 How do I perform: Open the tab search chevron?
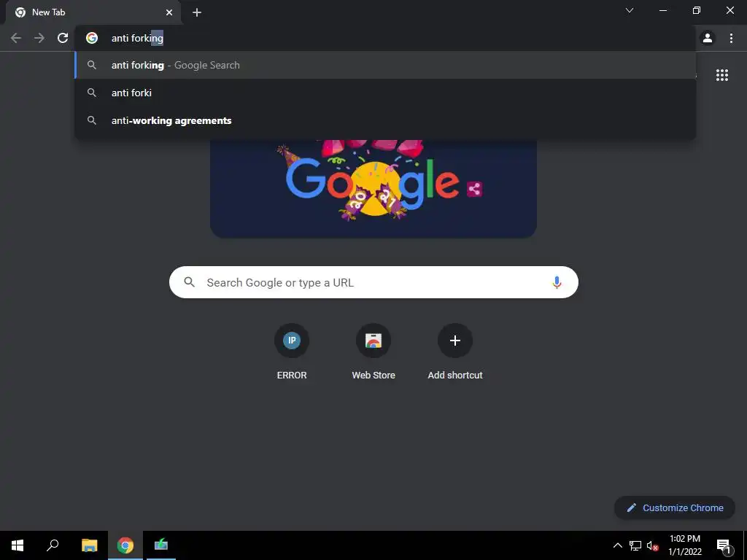[x=630, y=10]
